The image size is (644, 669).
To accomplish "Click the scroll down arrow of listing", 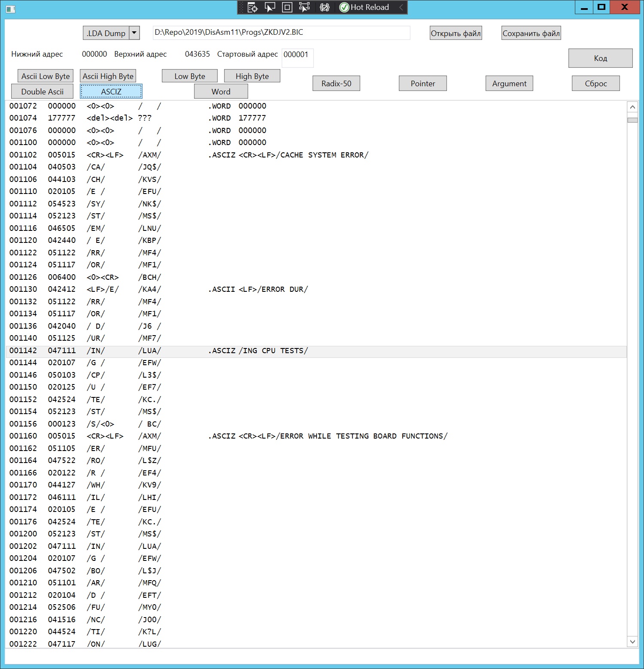I will point(632,642).
